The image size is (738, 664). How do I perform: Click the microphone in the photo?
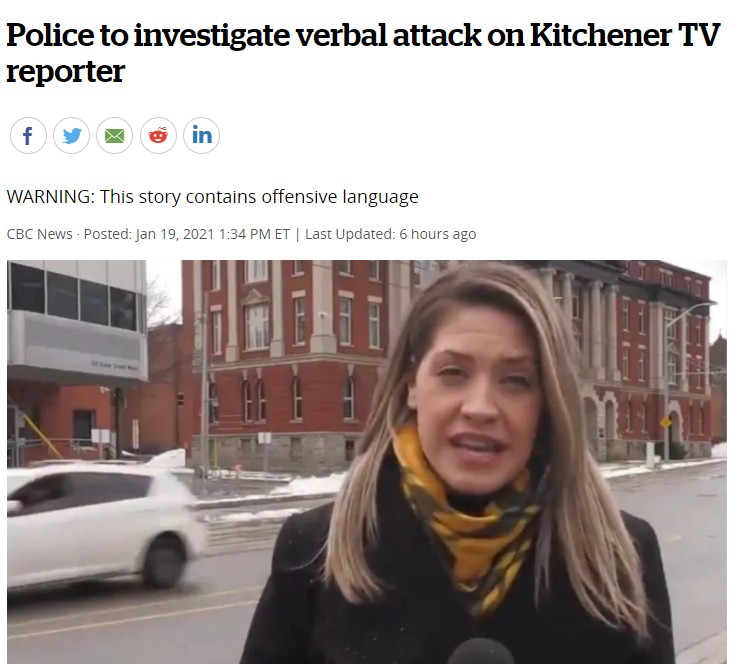tap(480, 652)
